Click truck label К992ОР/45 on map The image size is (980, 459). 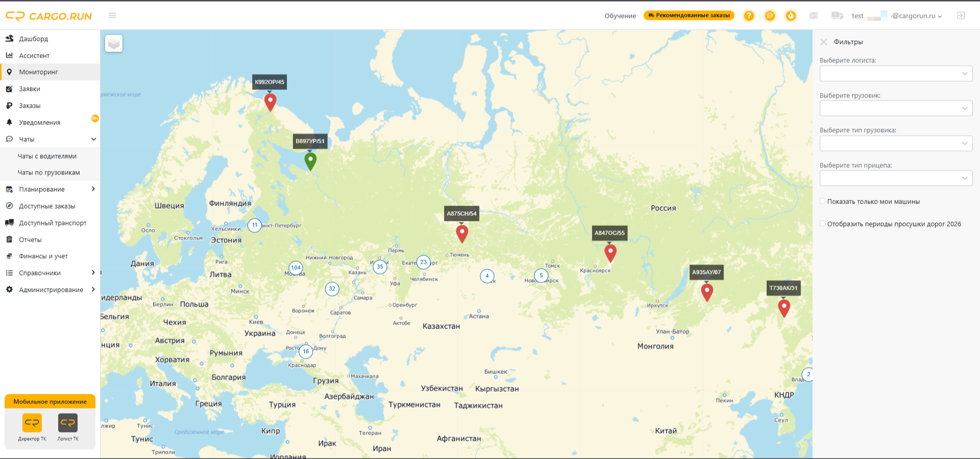tap(269, 82)
